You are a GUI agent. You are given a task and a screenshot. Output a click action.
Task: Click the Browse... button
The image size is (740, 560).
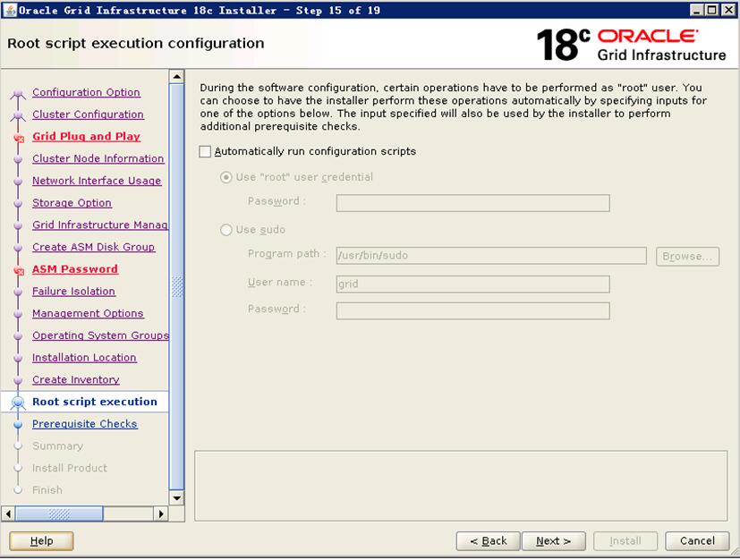pyautogui.click(x=687, y=256)
